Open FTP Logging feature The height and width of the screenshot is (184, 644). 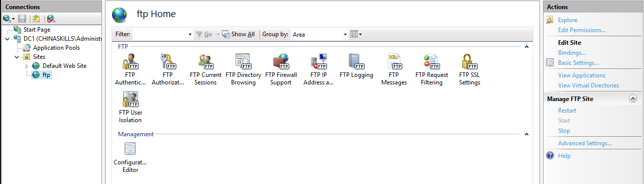point(356,66)
